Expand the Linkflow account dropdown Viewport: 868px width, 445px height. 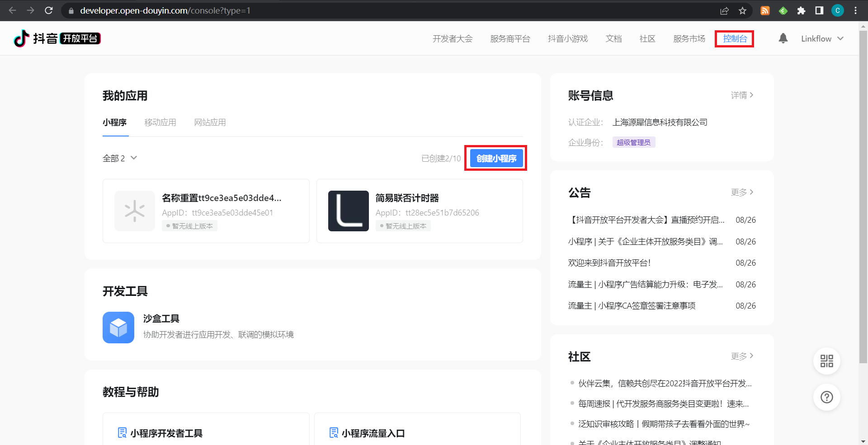pos(822,38)
